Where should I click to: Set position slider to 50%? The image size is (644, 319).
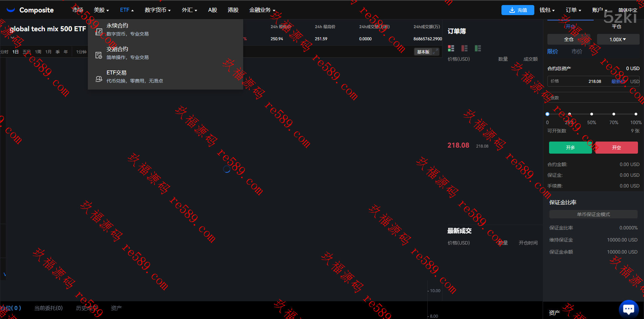coord(591,114)
